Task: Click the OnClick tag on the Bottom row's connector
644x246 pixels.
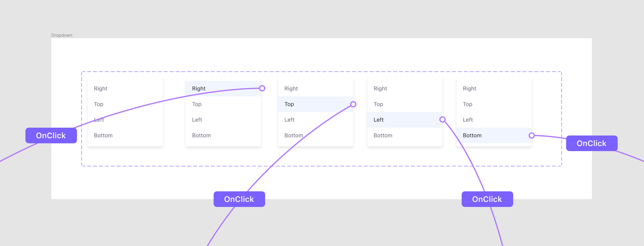Action: (x=592, y=143)
